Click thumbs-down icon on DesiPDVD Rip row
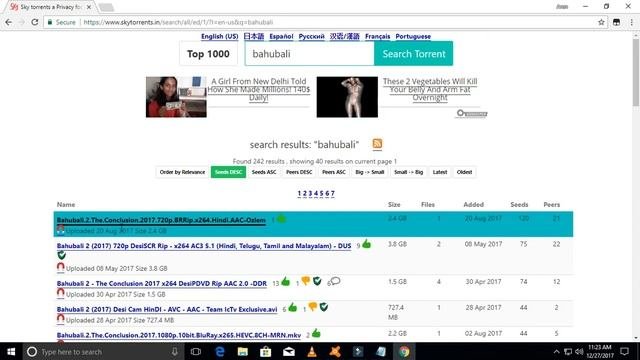 click(x=305, y=281)
